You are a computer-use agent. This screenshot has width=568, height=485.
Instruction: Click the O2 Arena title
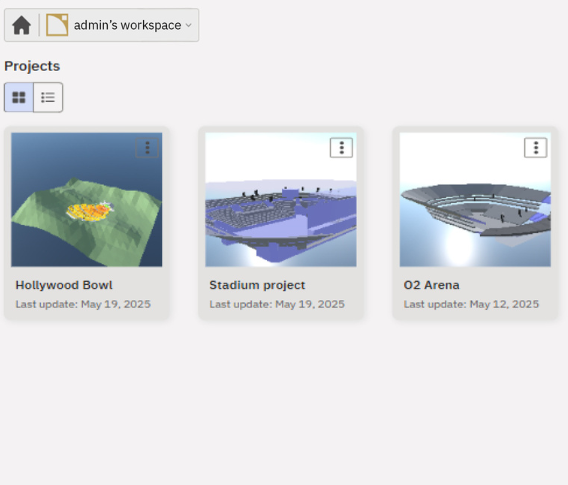click(x=431, y=285)
